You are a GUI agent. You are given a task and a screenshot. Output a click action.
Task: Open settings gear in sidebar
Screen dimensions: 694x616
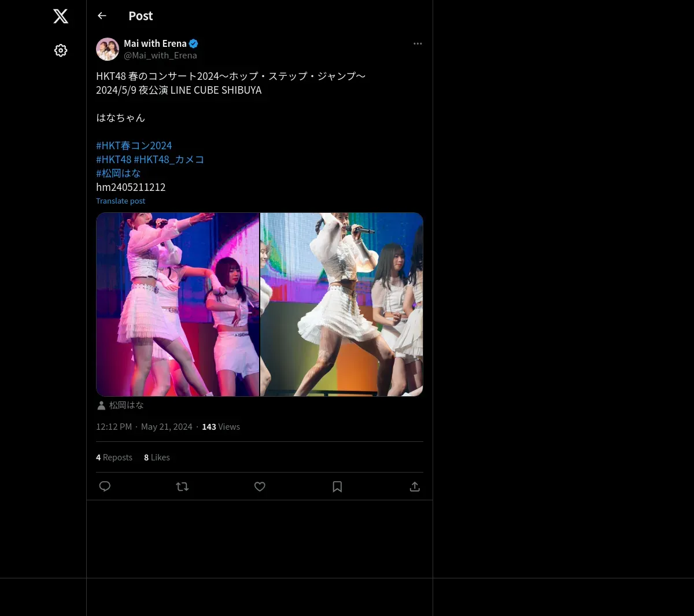coord(61,50)
